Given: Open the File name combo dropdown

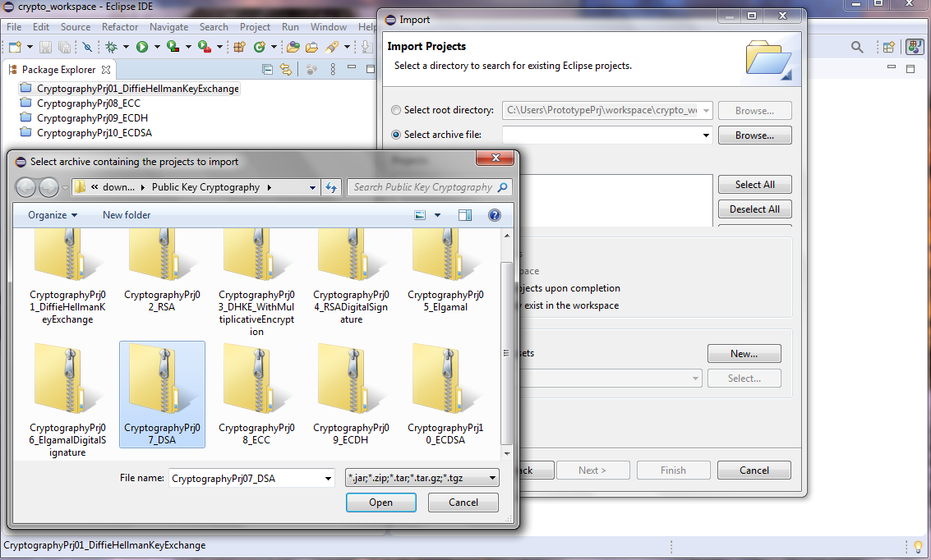Looking at the screenshot, I should pyautogui.click(x=328, y=478).
